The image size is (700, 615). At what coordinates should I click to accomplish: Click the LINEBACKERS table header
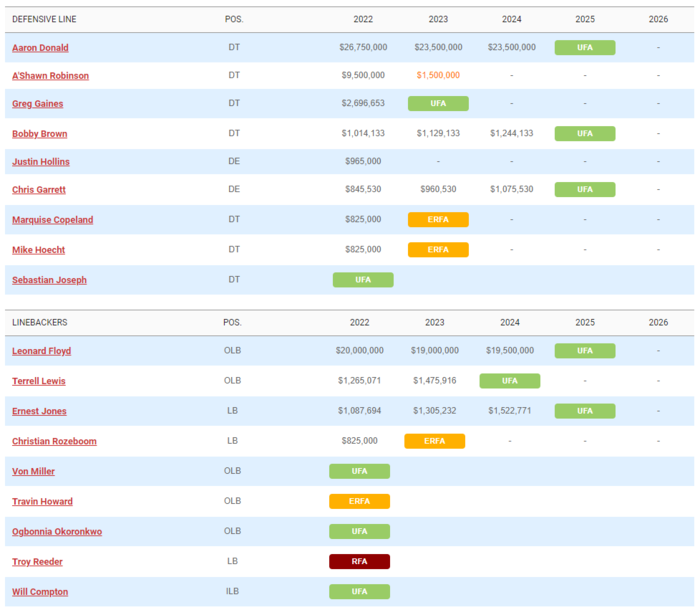coord(40,322)
